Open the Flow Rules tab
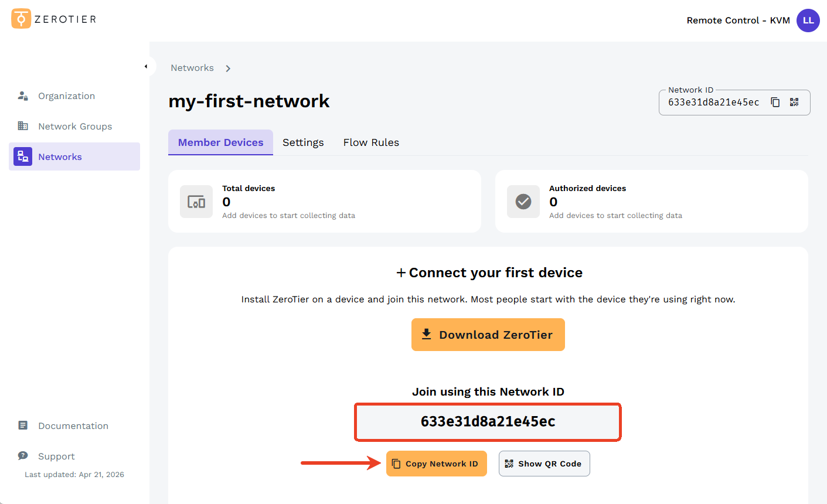The height and width of the screenshot is (504, 827). [x=371, y=142]
